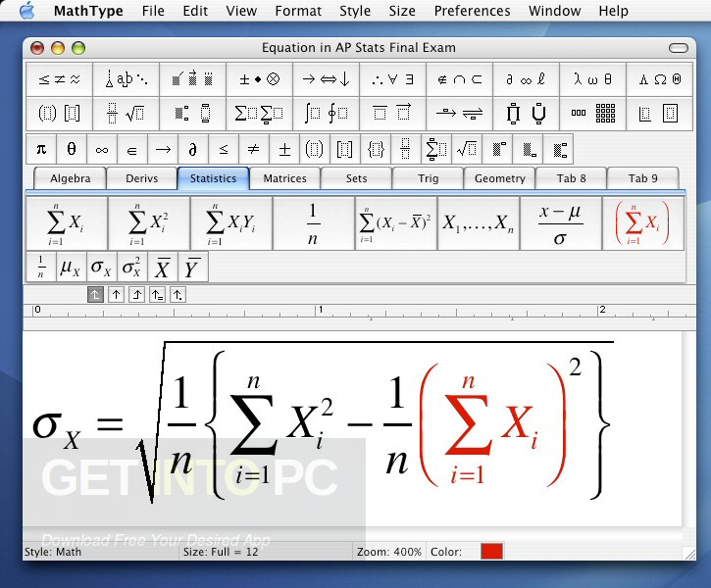The image size is (711, 588).
Task: Open the Trig tab
Action: coord(428,178)
